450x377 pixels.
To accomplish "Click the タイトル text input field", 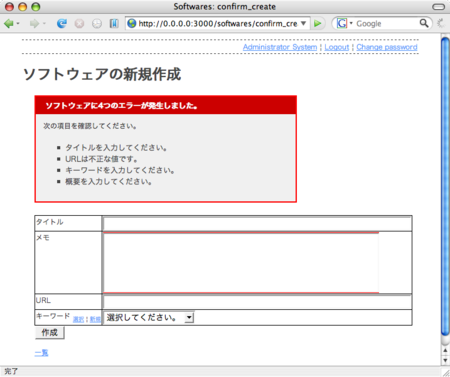I will pyautogui.click(x=257, y=223).
